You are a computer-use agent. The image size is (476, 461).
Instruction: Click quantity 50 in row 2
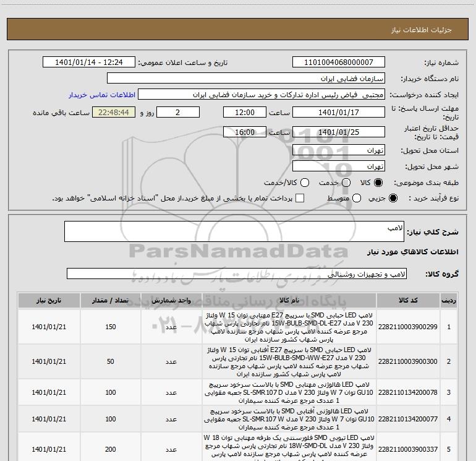point(111,361)
